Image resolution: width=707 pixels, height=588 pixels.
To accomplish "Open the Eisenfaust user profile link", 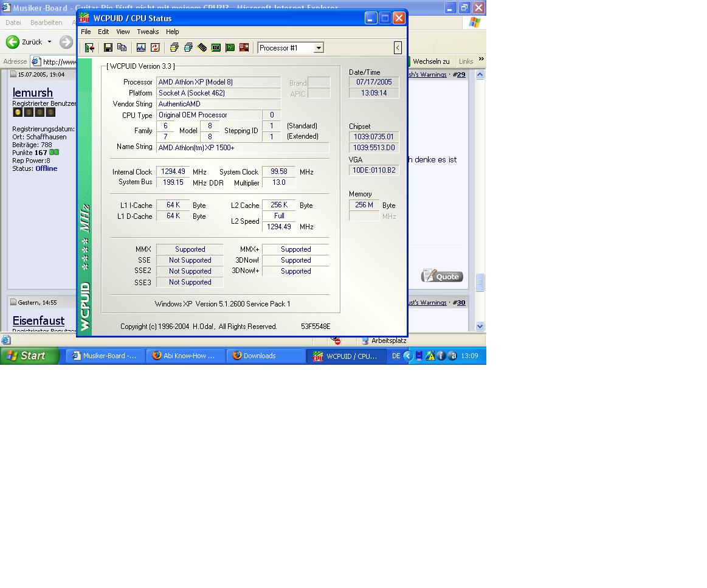I will [38, 320].
